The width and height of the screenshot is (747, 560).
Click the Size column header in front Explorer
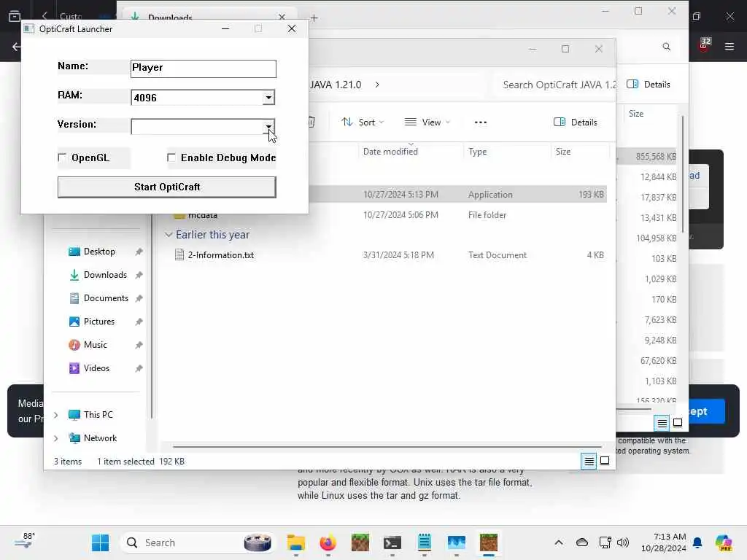(x=563, y=152)
